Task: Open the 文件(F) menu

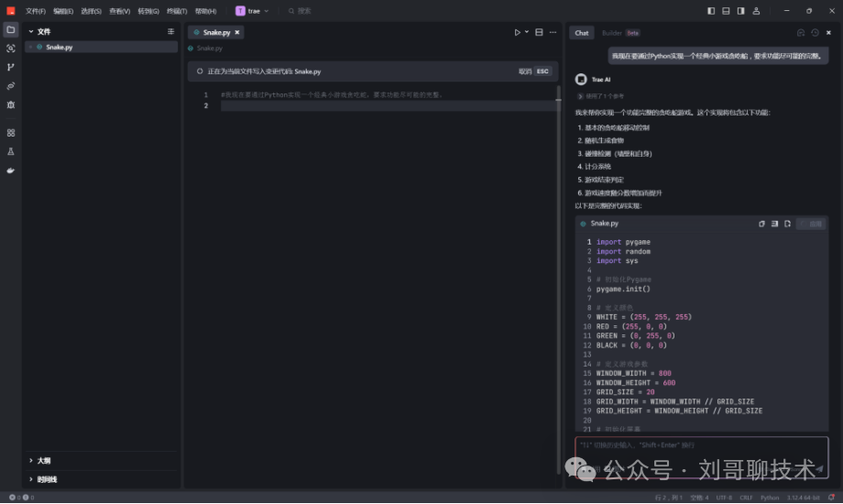Action: (x=36, y=11)
